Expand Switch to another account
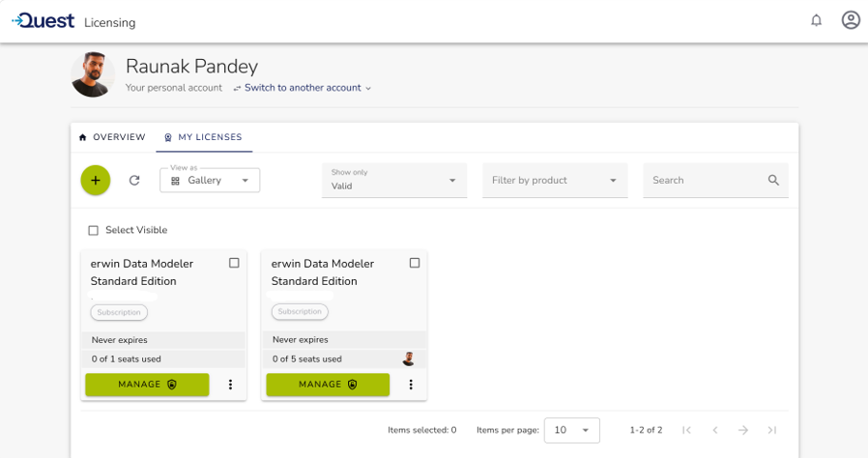868x458 pixels. (x=303, y=88)
